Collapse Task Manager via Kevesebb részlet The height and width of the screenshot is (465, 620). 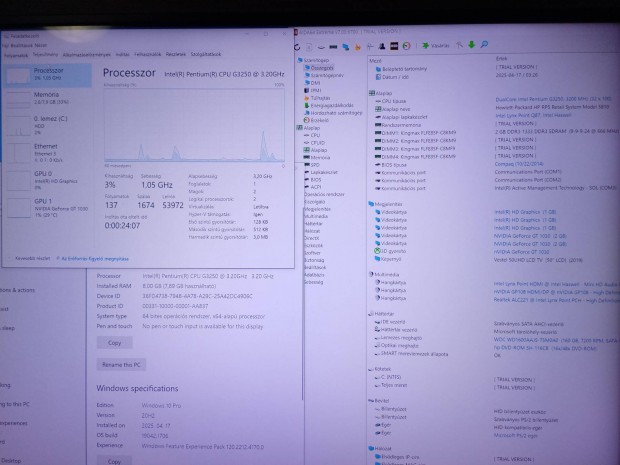click(30, 258)
